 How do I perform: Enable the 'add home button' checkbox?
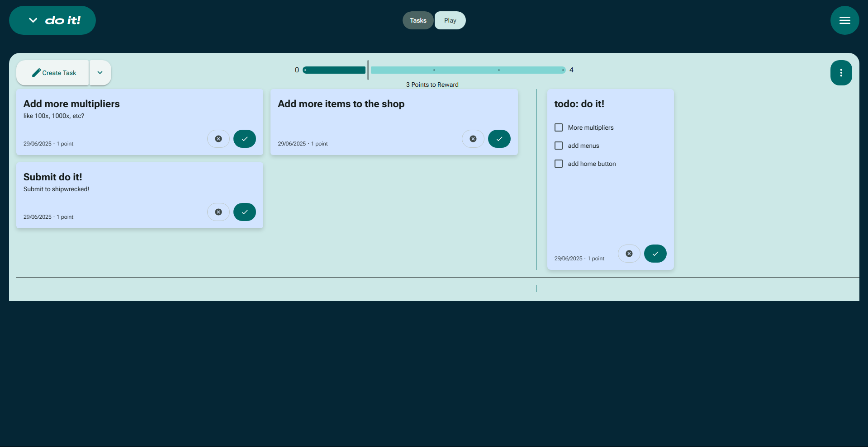click(559, 164)
